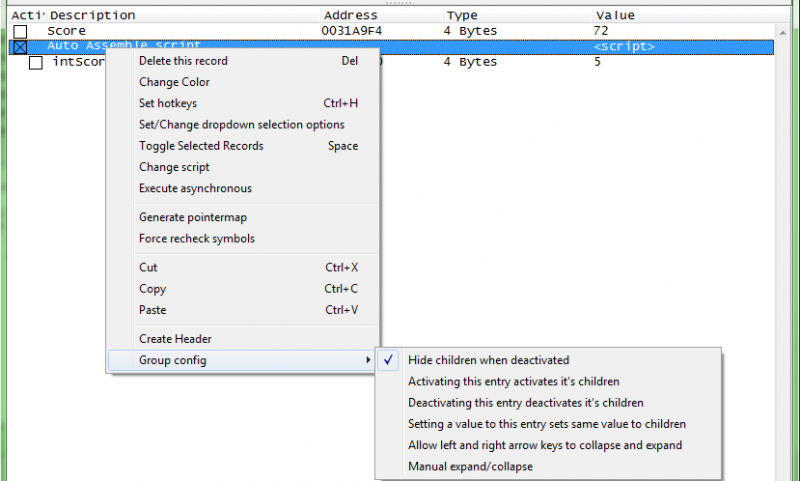
Task: Click the Group config submenu arrow
Action: (x=368, y=360)
